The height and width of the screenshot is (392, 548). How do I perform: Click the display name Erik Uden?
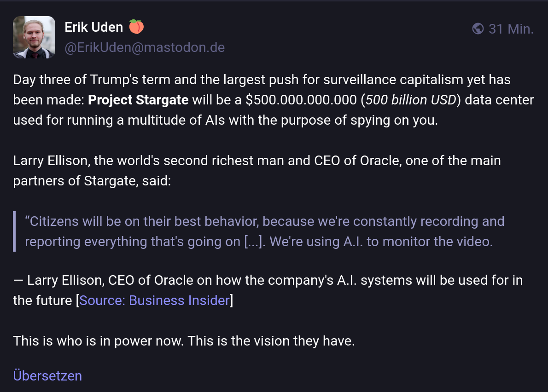(x=93, y=27)
